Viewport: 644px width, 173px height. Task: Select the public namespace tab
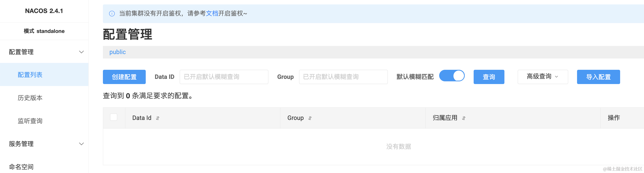(x=117, y=52)
